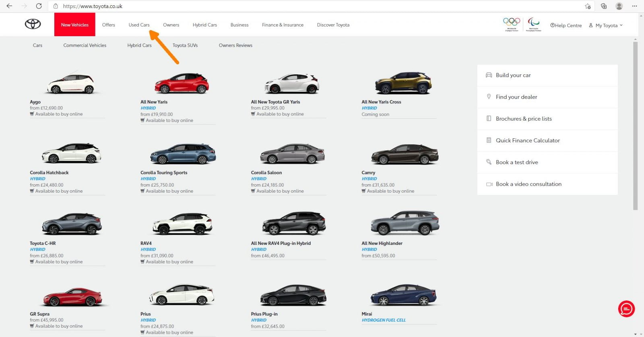Click the video camera icon for video consultation
644x337 pixels.
point(489,184)
